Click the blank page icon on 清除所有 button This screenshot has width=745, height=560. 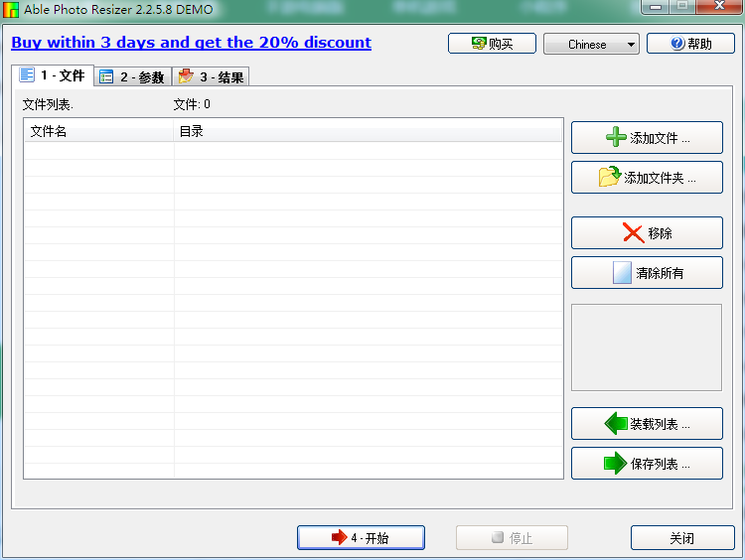(622, 273)
